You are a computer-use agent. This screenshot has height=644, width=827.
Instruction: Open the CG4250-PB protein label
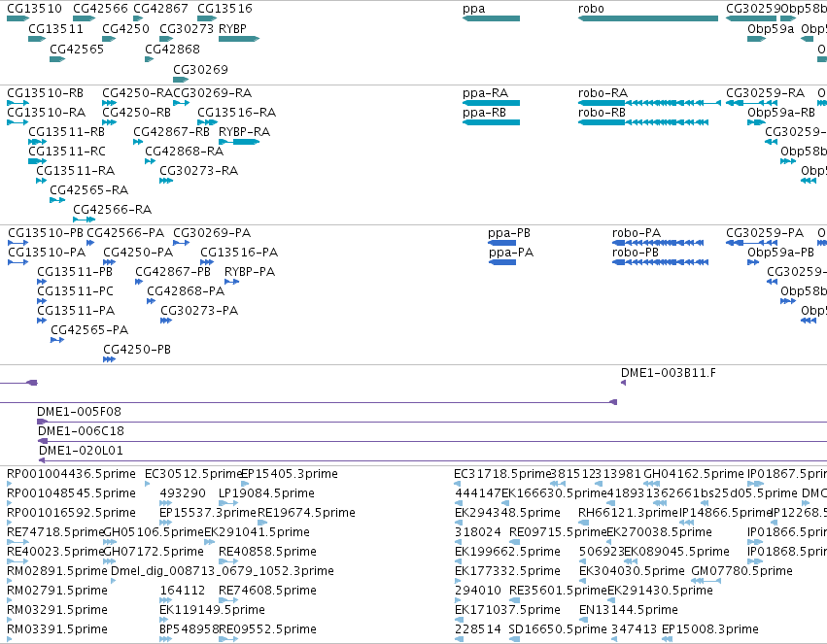coord(137,350)
